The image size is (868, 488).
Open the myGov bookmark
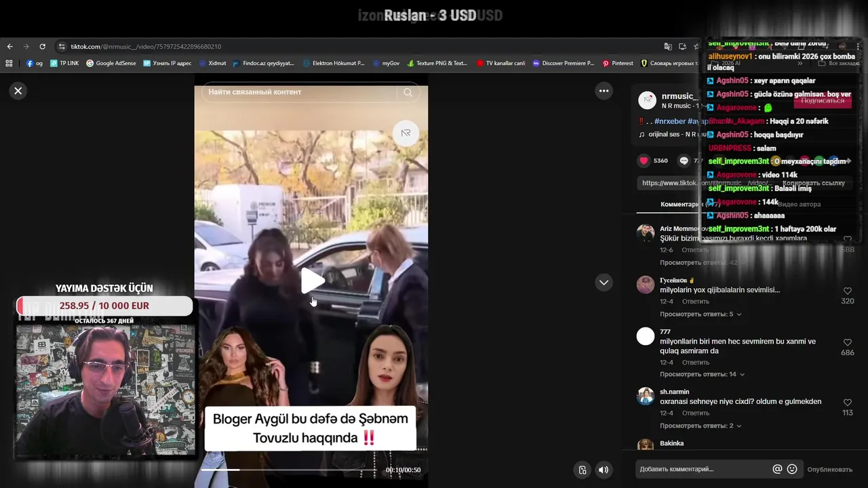[386, 63]
